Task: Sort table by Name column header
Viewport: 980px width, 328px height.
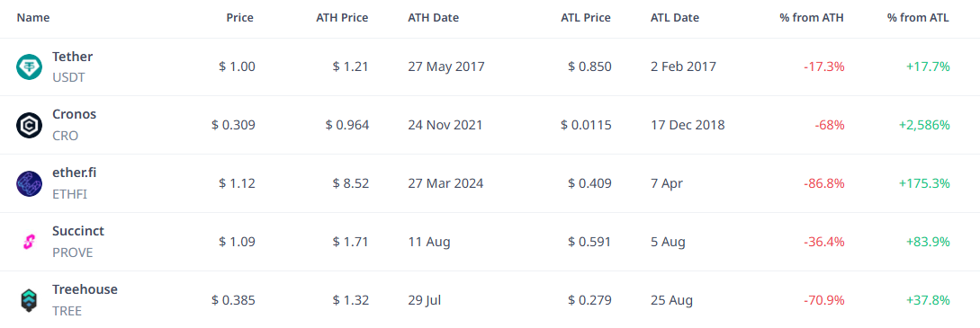Action: [x=33, y=18]
